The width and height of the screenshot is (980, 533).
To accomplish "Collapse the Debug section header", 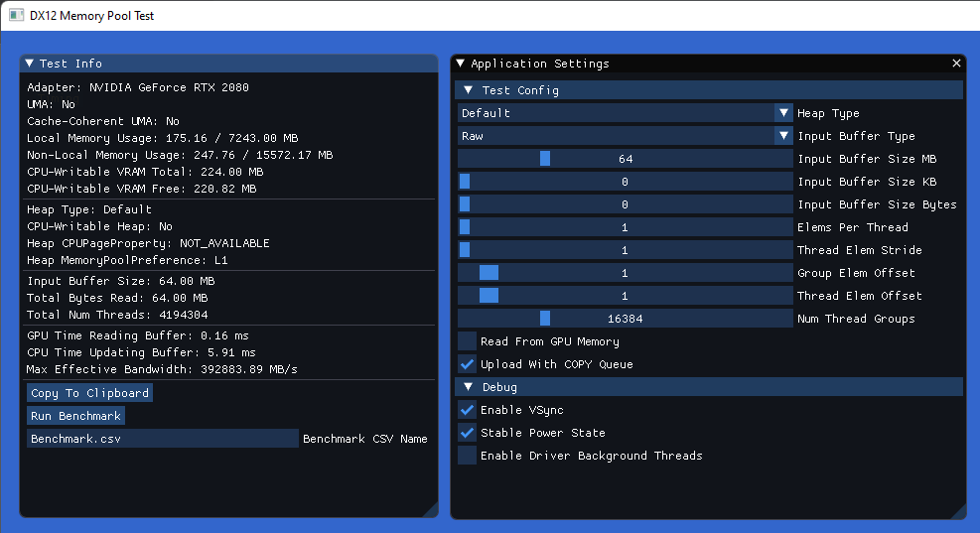I will click(x=469, y=387).
